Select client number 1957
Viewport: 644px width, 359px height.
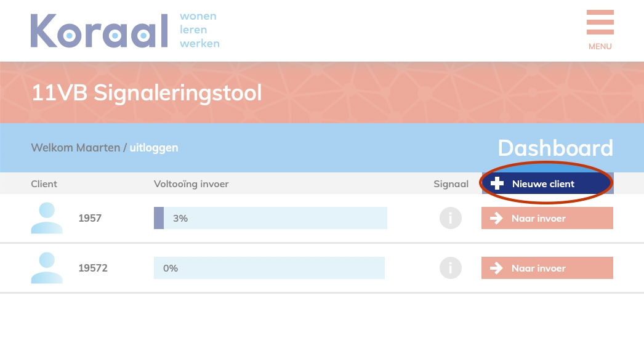(x=90, y=218)
